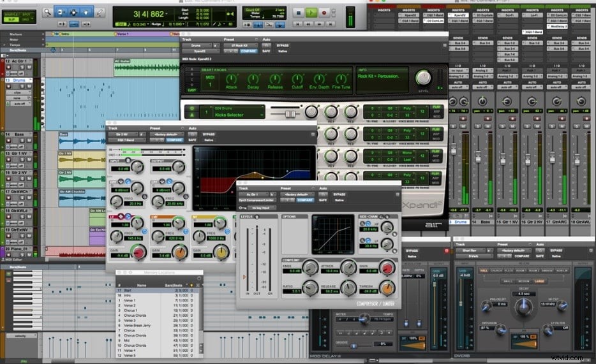Click the transport Play button
This screenshot has height=364, width=596.
coord(311,13)
